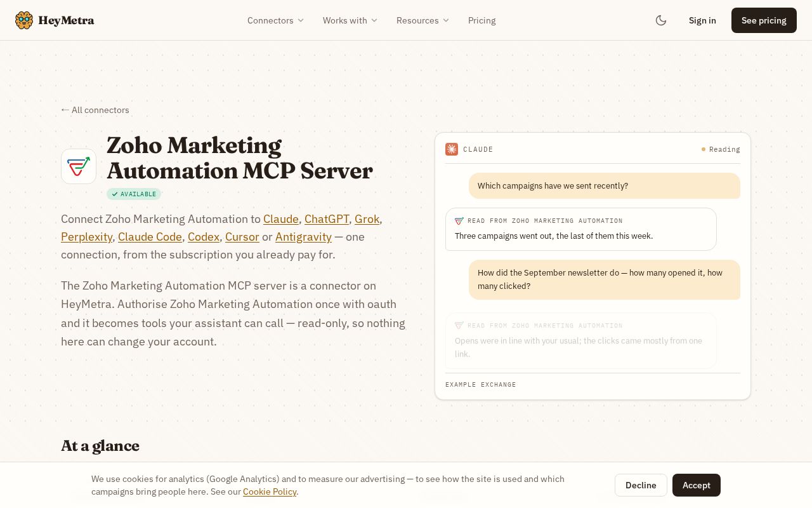Open the Pricing nav item

pos(482,20)
